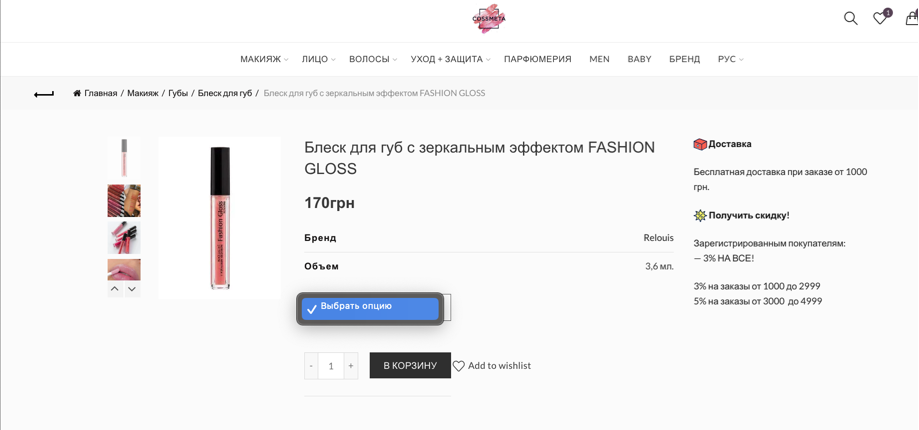919x430 pixels.
Task: Click the product title FASHION GLOSS heading
Action: click(x=479, y=158)
